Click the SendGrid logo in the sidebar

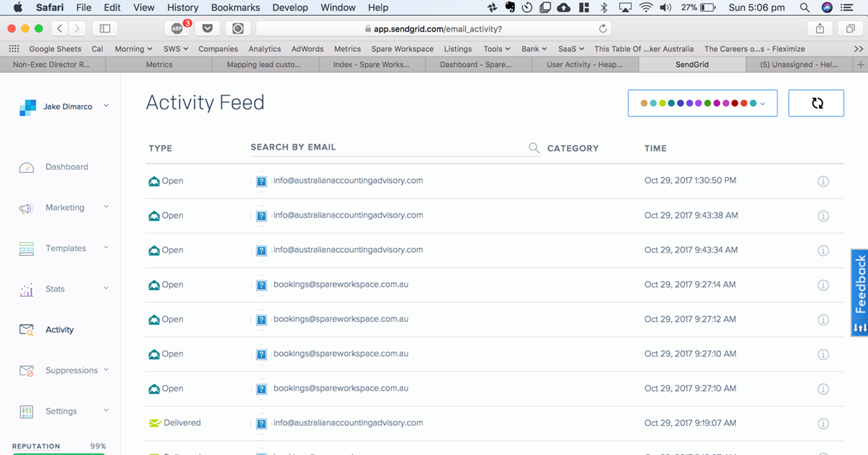(27, 107)
